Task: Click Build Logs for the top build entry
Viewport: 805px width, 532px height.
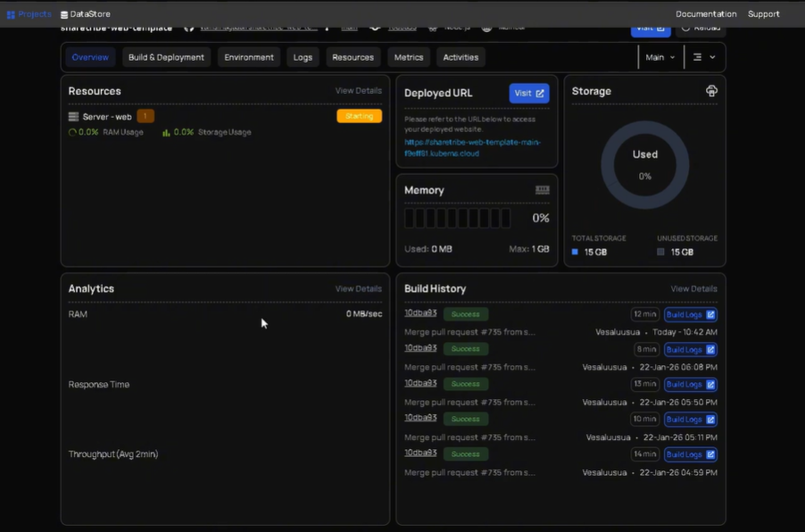Action: click(690, 314)
